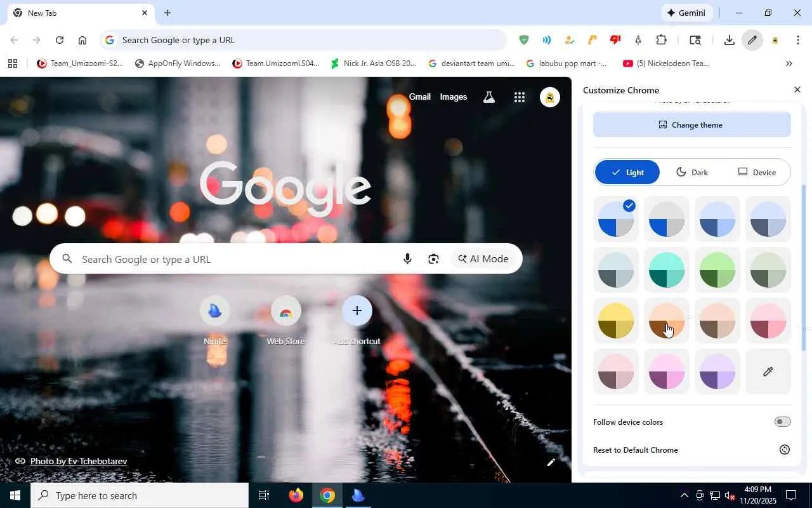Click the Reset to Default Chrome label
The width and height of the screenshot is (812, 508).
click(636, 450)
